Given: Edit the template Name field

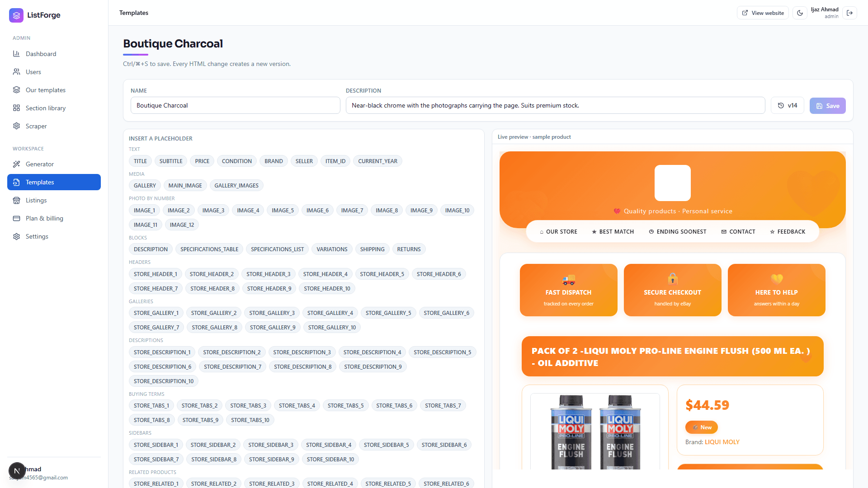Looking at the screenshot, I should click(x=235, y=105).
